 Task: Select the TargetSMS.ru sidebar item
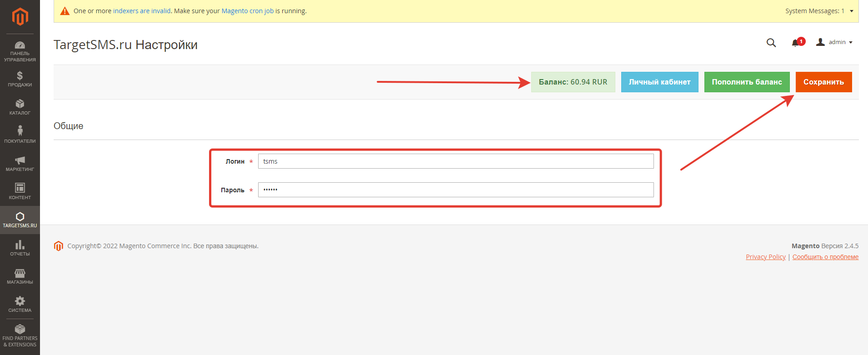pyautogui.click(x=20, y=220)
